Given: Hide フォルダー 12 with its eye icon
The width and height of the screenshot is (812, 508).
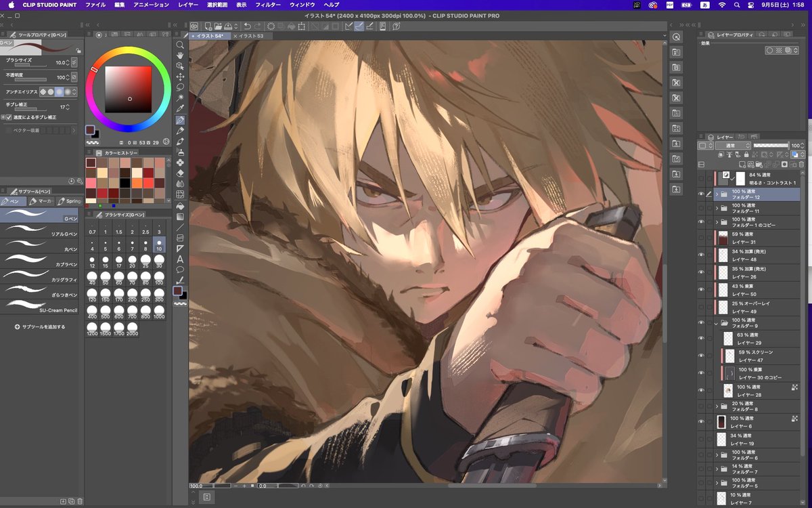Looking at the screenshot, I should point(701,194).
